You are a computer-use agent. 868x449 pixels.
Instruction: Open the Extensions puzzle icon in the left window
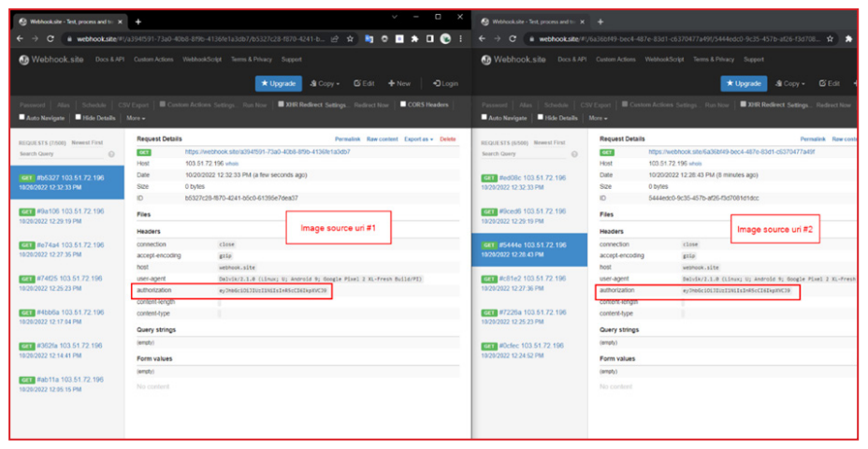pos(414,38)
